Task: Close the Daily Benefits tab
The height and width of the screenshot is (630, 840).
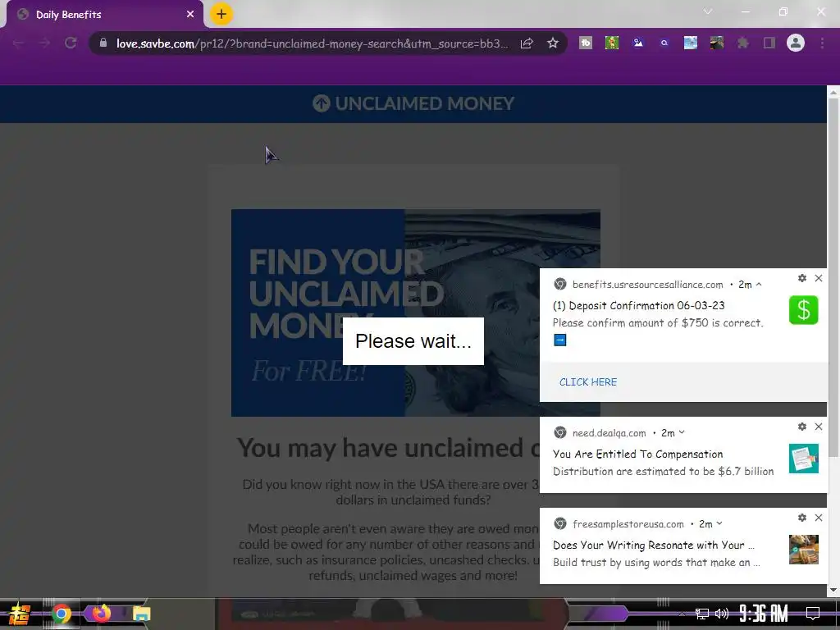Action: pyautogui.click(x=190, y=15)
